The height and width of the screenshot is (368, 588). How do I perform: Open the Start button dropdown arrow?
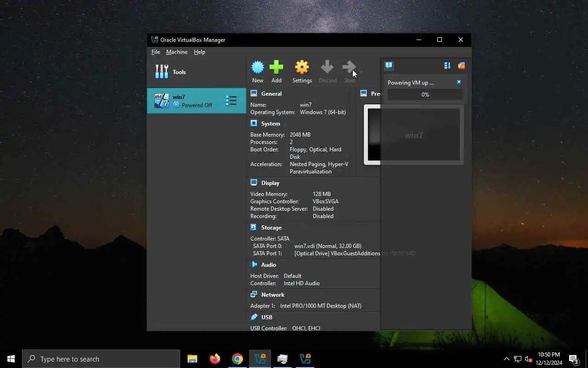[x=361, y=72]
